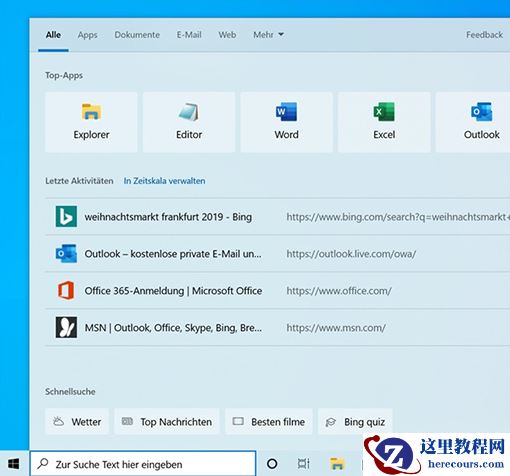
Task: Switch to the Alle tab
Action: (x=53, y=35)
